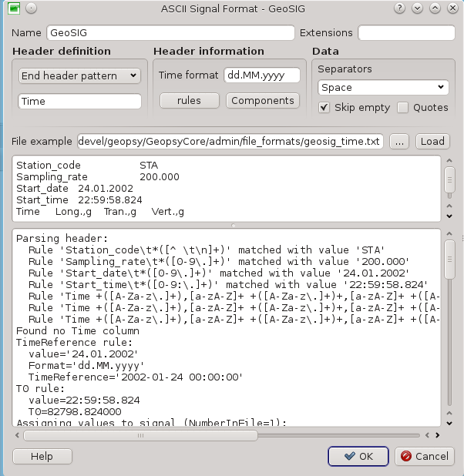Click the title bar context help icon
Image resolution: width=464 pixels, height=476 pixels.
click(400, 8)
